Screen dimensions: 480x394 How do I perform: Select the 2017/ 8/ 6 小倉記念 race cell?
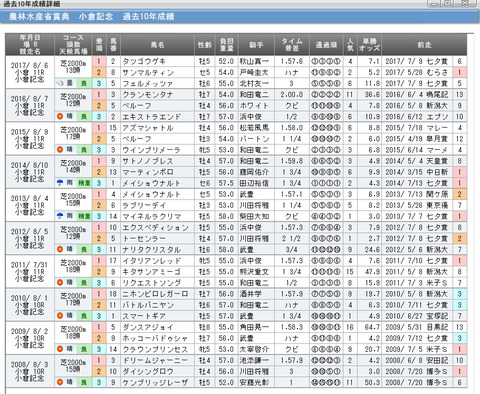click(30, 72)
